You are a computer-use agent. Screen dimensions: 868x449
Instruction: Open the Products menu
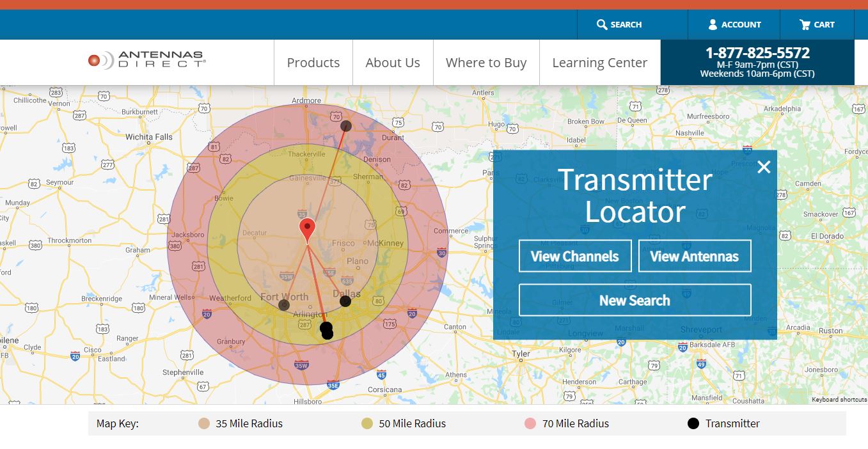[x=313, y=63]
